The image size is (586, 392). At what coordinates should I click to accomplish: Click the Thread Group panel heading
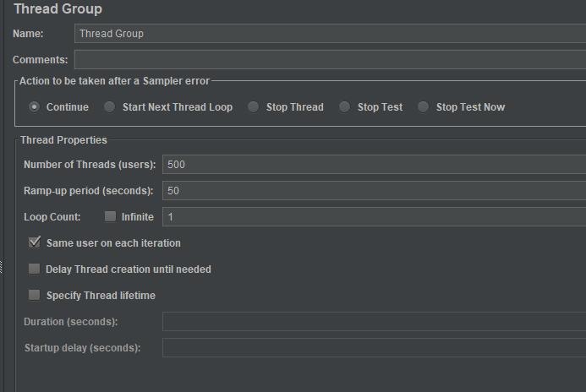pyautogui.click(x=58, y=8)
